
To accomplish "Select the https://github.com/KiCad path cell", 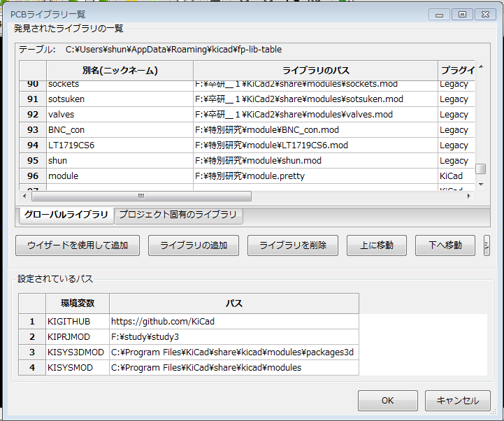I will pos(234,322).
